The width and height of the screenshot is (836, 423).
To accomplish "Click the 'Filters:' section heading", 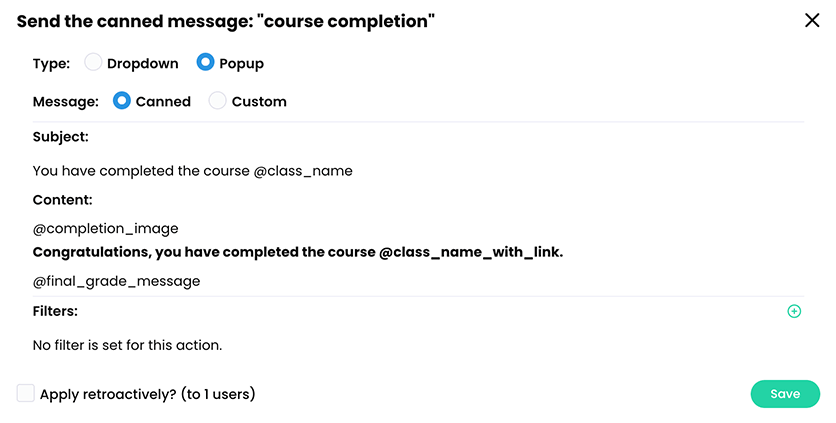I will [x=55, y=311].
